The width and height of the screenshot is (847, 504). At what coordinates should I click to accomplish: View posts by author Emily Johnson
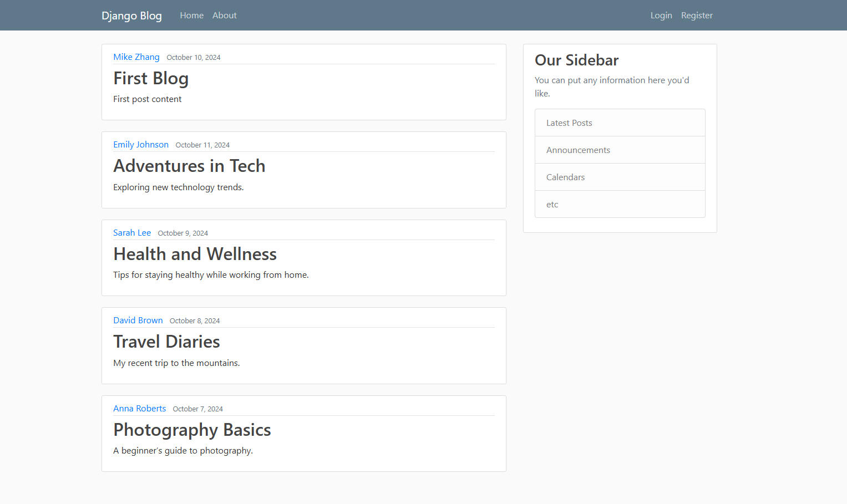tap(141, 144)
